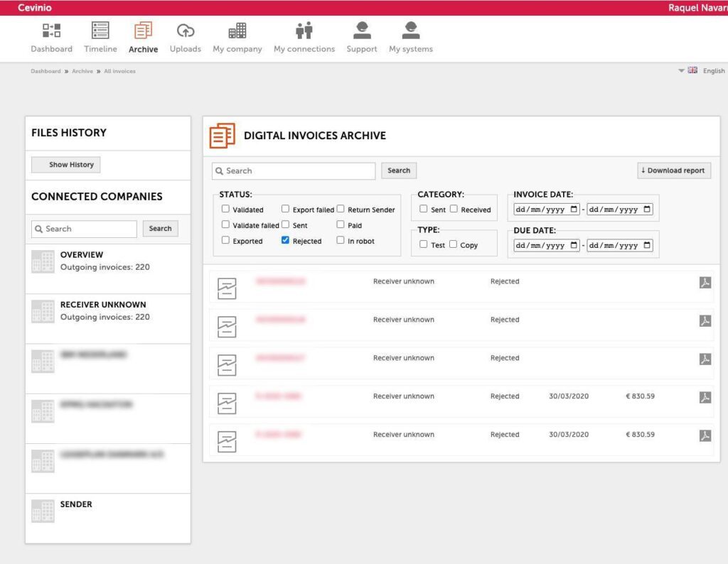The image size is (728, 564).
Task: Tick the Copy type checkbox
Action: pyautogui.click(x=453, y=244)
